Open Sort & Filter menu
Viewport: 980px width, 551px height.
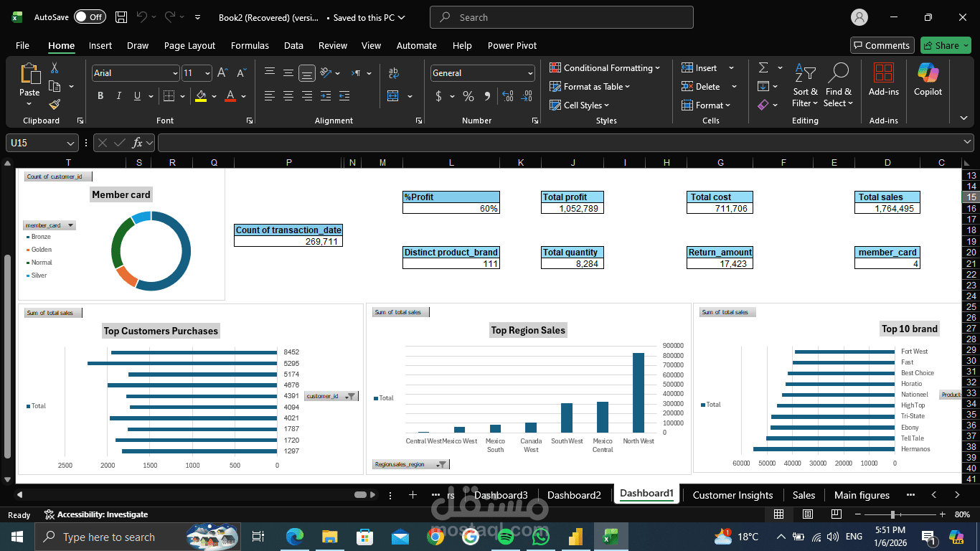[x=805, y=85]
